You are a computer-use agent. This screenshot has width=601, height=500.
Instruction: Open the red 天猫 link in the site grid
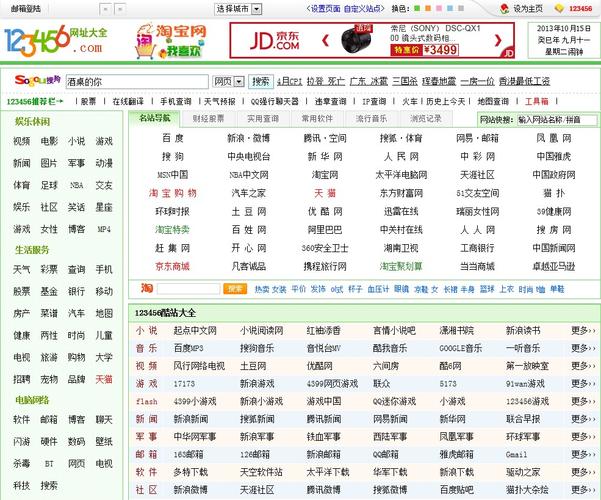click(325, 193)
